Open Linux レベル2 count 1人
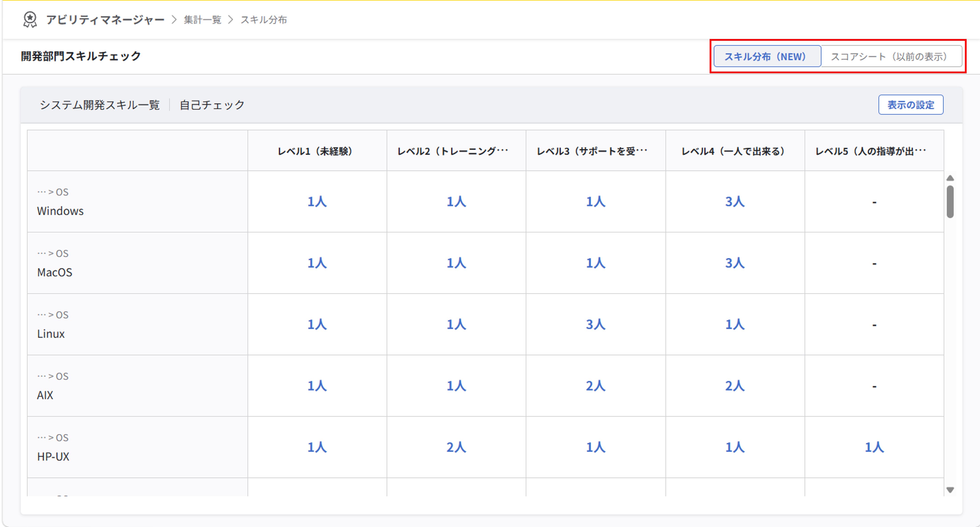Viewport: 980px width, 527px height. pyautogui.click(x=457, y=324)
